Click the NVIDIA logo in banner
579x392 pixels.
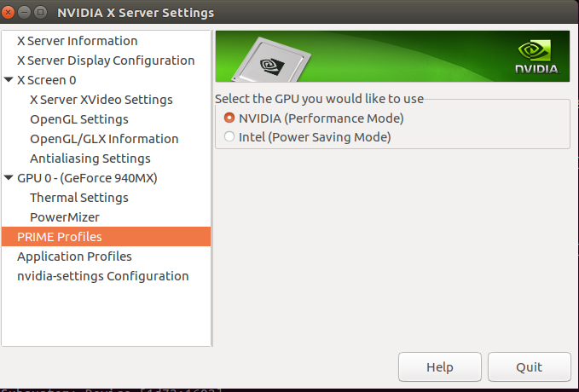coord(537,56)
